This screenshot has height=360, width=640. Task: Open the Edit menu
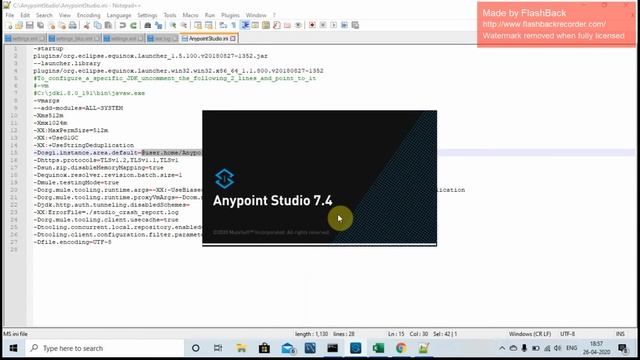pyautogui.click(x=25, y=15)
